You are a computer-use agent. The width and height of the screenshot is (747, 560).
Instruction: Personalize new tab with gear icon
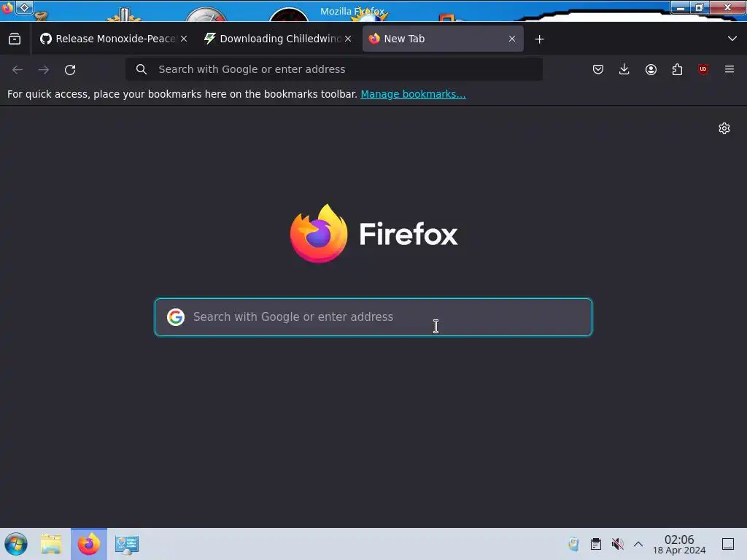click(x=724, y=128)
